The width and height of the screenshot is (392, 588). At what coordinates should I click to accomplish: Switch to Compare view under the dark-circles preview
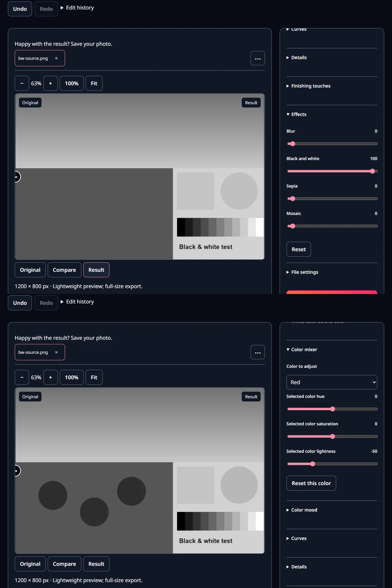[64, 564]
